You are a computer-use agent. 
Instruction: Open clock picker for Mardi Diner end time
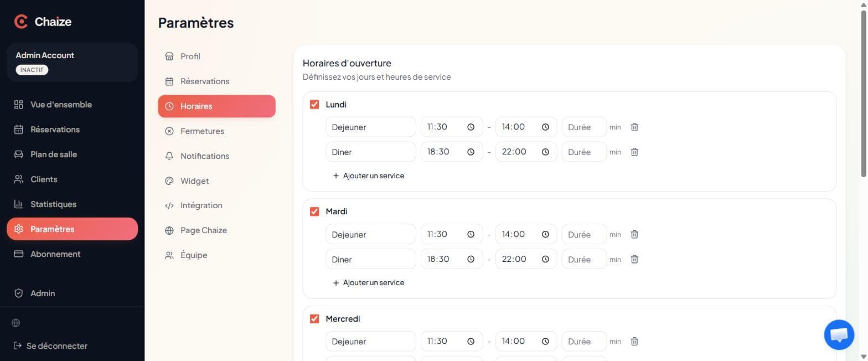pyautogui.click(x=545, y=259)
